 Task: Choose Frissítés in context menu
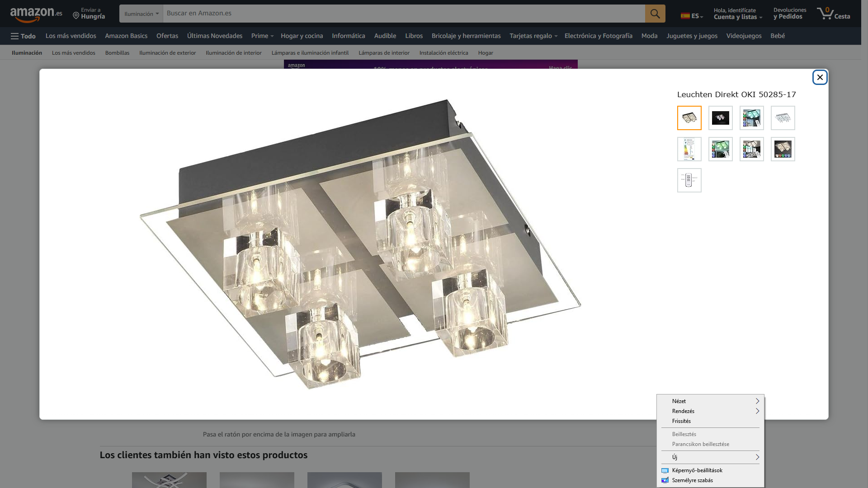tap(710, 421)
